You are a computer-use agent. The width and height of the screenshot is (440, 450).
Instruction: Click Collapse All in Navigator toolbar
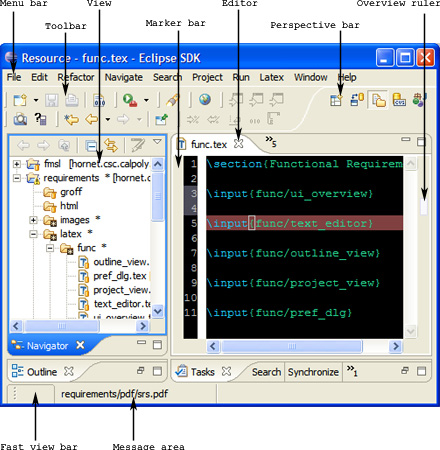click(x=91, y=146)
